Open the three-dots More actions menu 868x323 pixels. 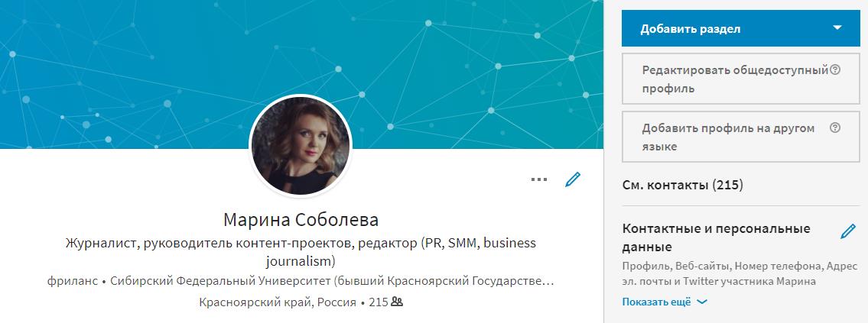(538, 179)
